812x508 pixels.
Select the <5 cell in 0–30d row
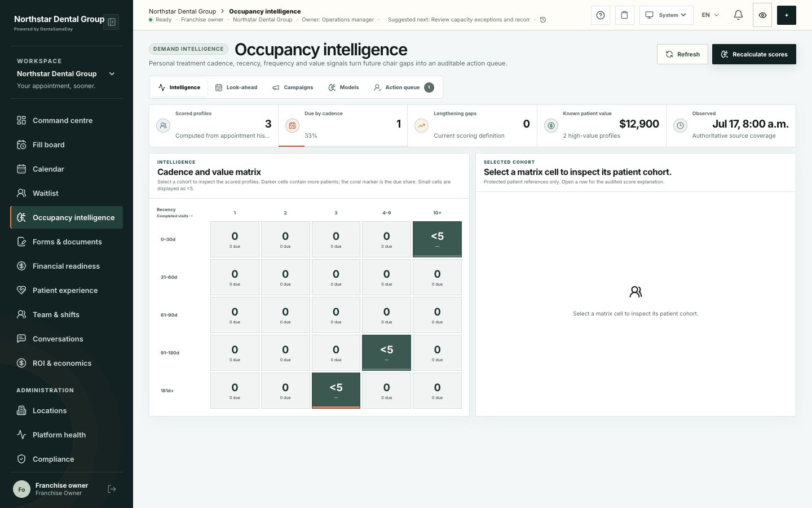[x=437, y=239]
